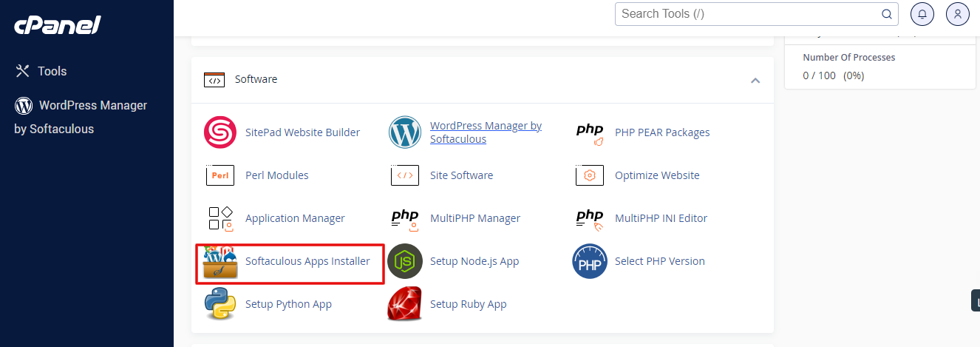
Task: Click the Select PHP Version icon
Action: (590, 261)
